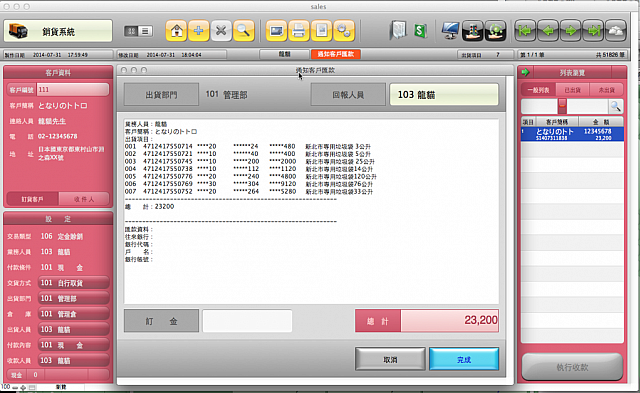
Task: Click the red slider handle in list search
Action: [562, 105]
